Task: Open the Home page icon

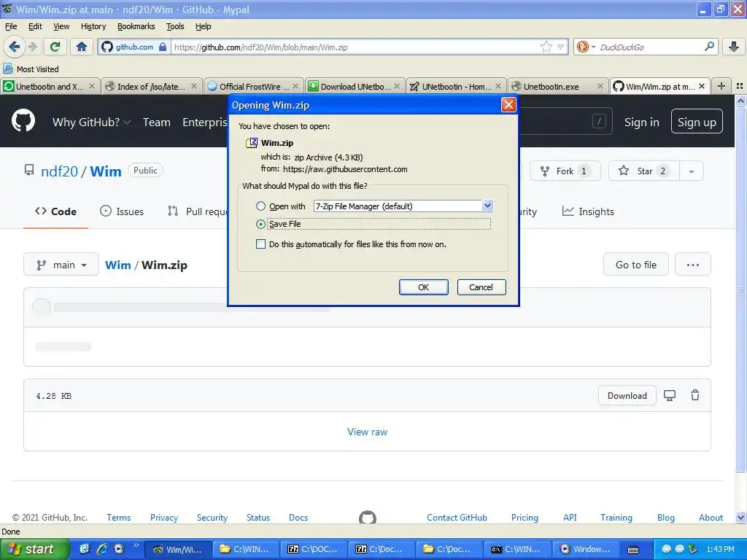Action: pos(82,47)
